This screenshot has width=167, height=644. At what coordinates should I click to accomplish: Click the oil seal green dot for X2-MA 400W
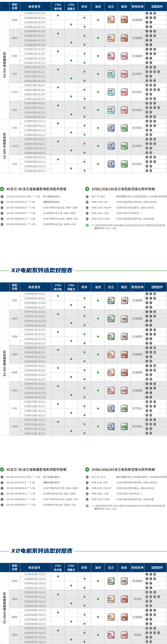(x=98, y=38)
